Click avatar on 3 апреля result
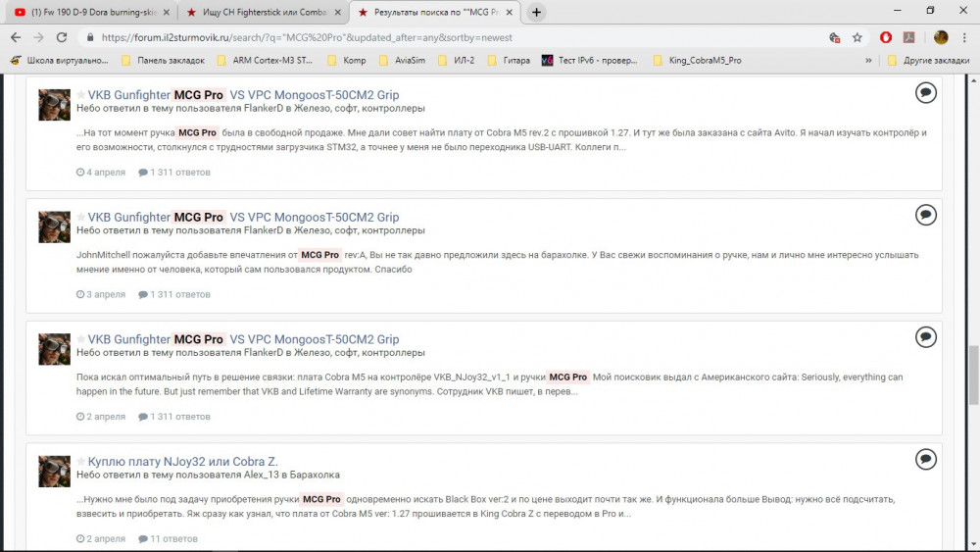The height and width of the screenshot is (552, 980). [x=54, y=226]
